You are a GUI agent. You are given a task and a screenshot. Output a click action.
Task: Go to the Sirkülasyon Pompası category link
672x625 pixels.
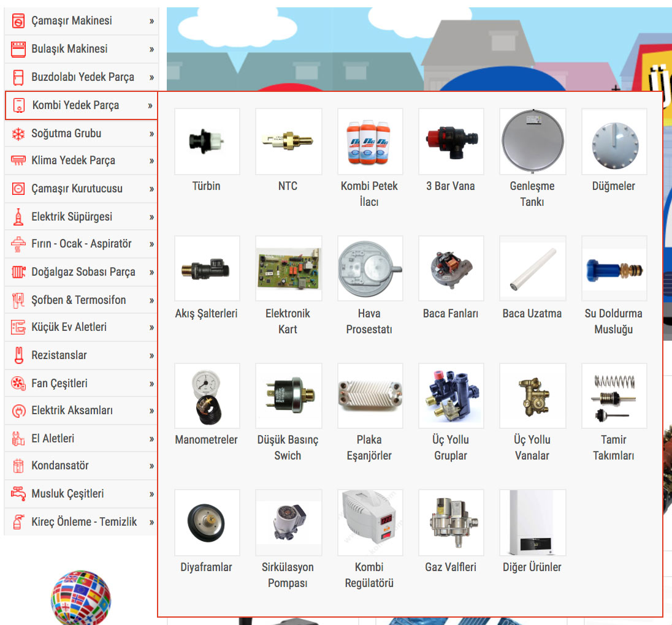coord(288,575)
